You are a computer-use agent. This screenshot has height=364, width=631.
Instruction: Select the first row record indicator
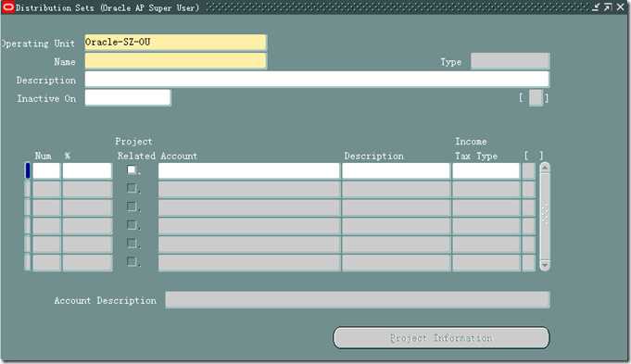pyautogui.click(x=28, y=170)
